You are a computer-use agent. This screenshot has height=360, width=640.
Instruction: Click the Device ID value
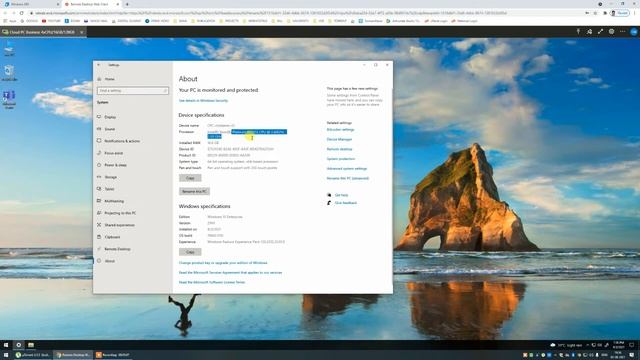click(240, 149)
